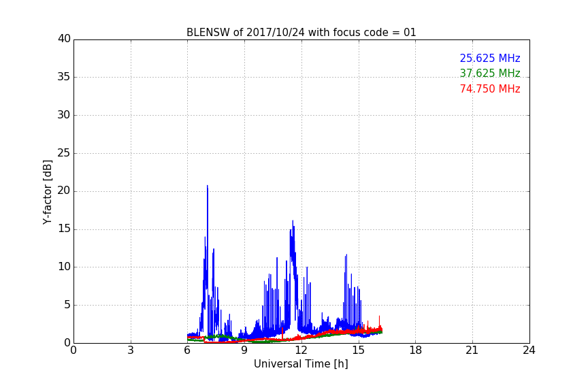Click the blue peak reaching 16 dB near 12 h

[293, 221]
